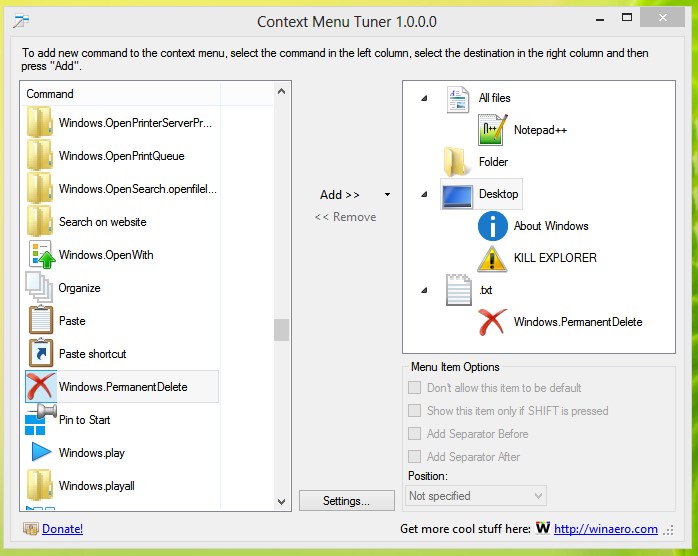The image size is (698, 556).
Task: Click the red X icon under .txt
Action: (x=492, y=322)
